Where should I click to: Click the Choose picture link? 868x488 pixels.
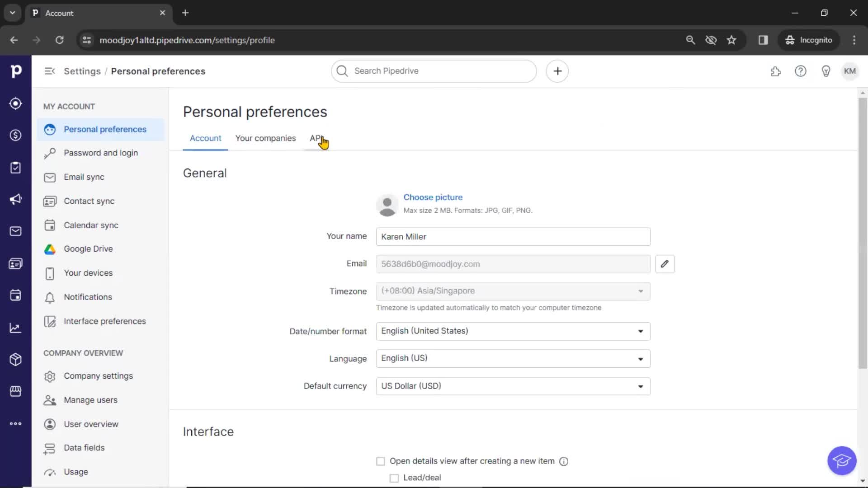point(433,197)
